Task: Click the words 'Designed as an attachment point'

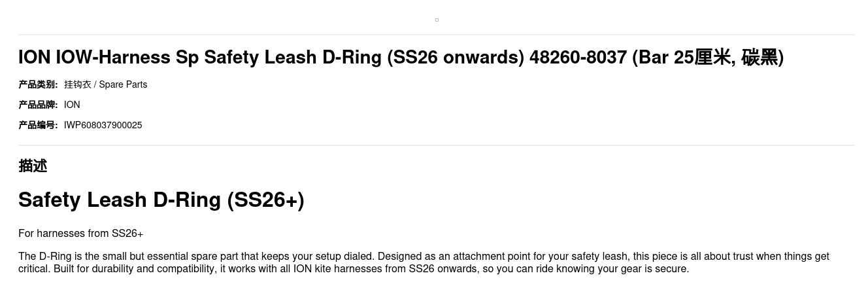Action: click(452, 257)
